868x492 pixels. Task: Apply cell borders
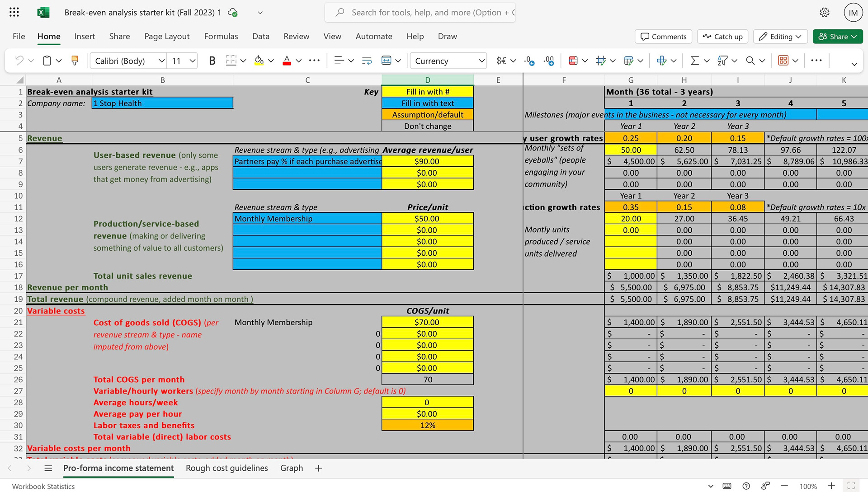[231, 61]
